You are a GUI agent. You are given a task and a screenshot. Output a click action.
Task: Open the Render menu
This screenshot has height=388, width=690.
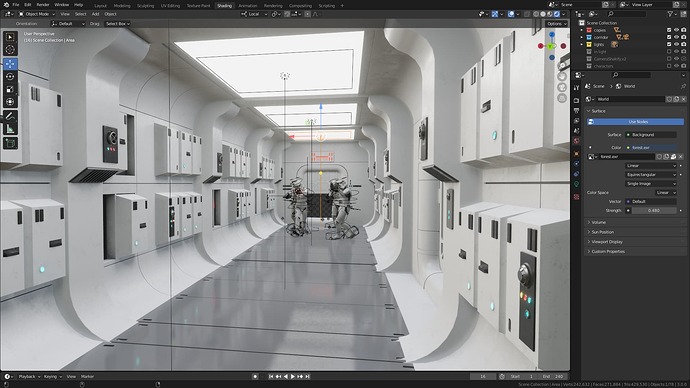click(x=43, y=4)
